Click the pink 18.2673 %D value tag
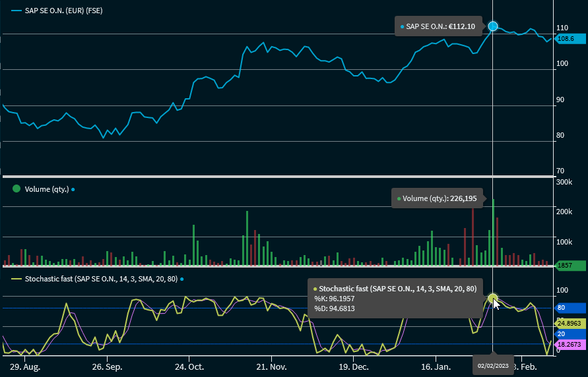 coord(570,344)
